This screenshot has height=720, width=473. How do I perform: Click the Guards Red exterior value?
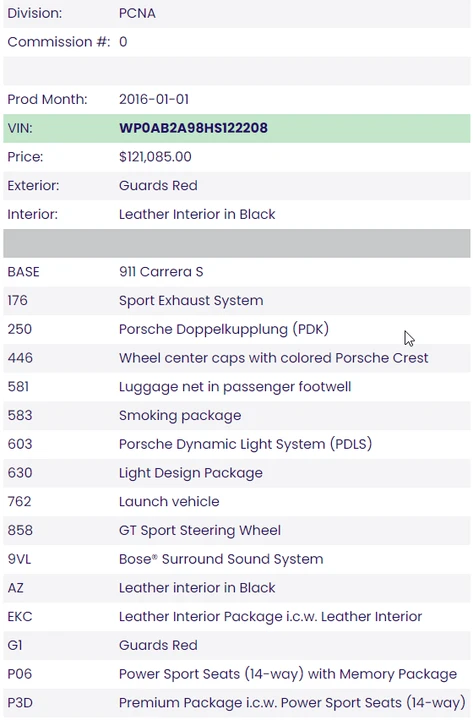pyautogui.click(x=158, y=186)
